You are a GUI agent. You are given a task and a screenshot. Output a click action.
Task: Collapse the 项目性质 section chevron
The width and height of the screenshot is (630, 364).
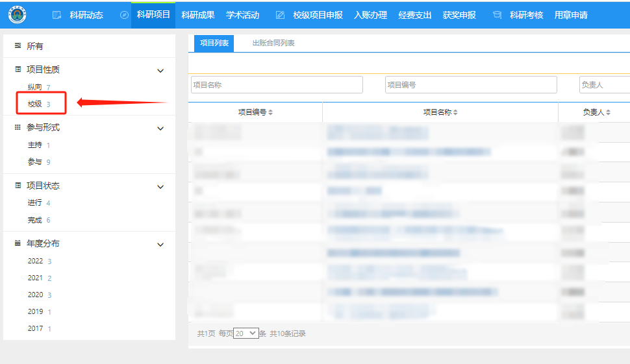point(161,70)
